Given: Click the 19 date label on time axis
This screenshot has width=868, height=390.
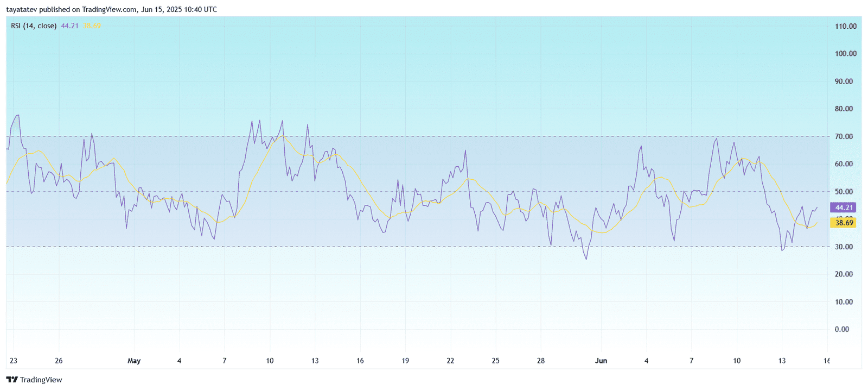Looking at the screenshot, I should [405, 361].
